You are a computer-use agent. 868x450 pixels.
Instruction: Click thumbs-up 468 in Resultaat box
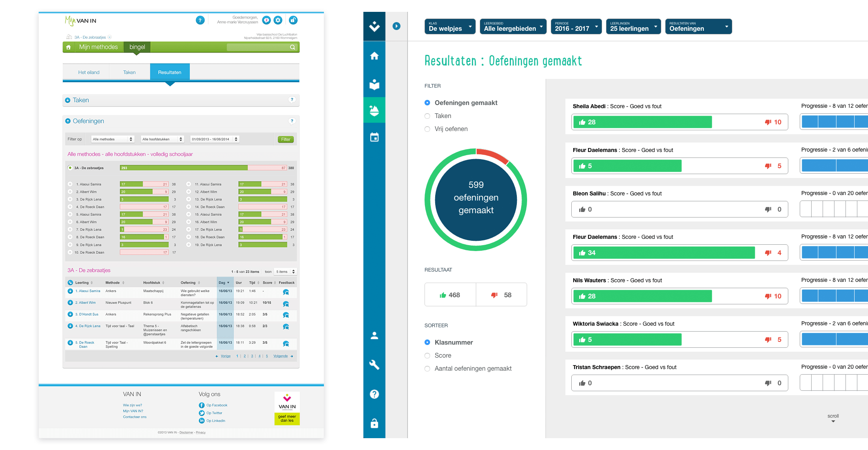pyautogui.click(x=450, y=295)
